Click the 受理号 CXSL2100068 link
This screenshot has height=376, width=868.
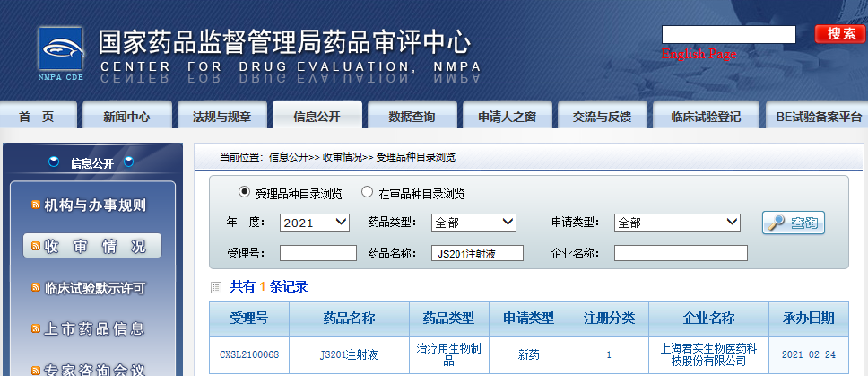point(249,354)
